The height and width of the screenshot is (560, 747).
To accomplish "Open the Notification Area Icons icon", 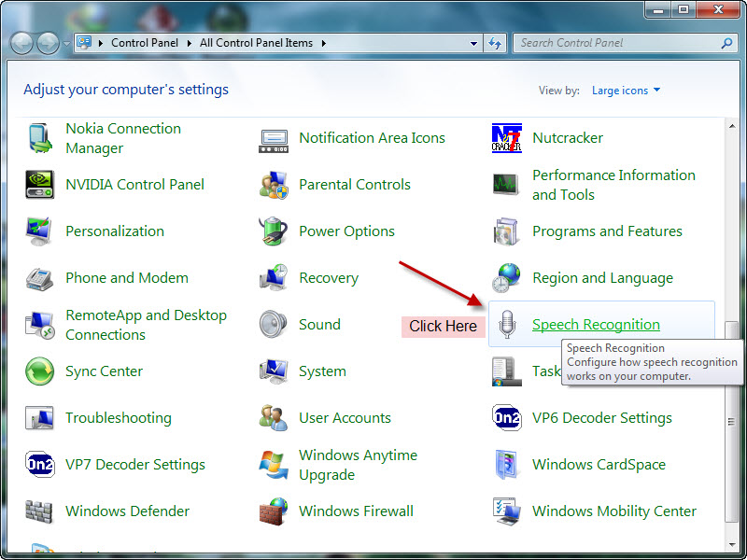I will (x=273, y=141).
